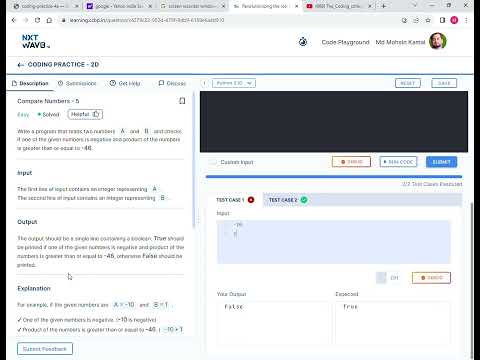Select the Test Case 1 tab

(235, 200)
